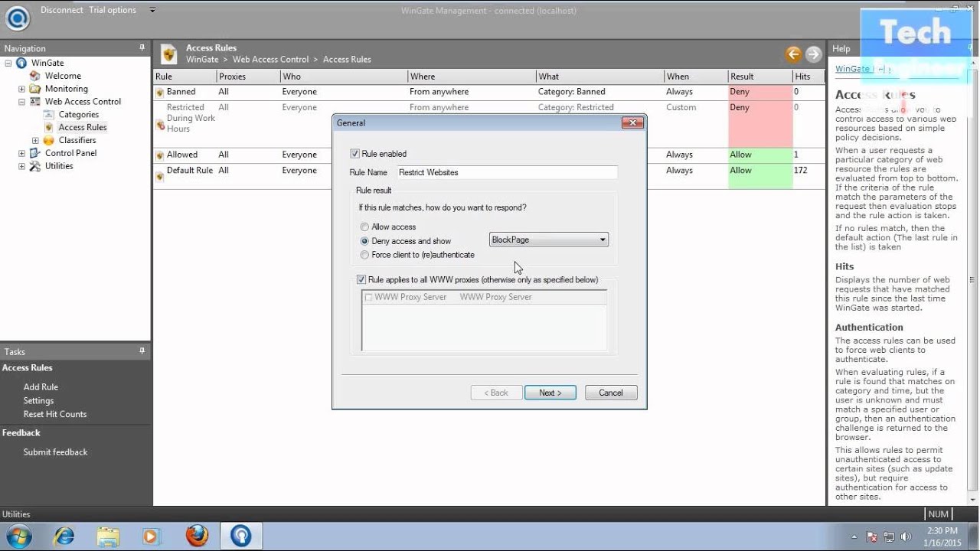Select the Allow access radio button
Viewport: 980px width, 551px height.
(x=364, y=227)
